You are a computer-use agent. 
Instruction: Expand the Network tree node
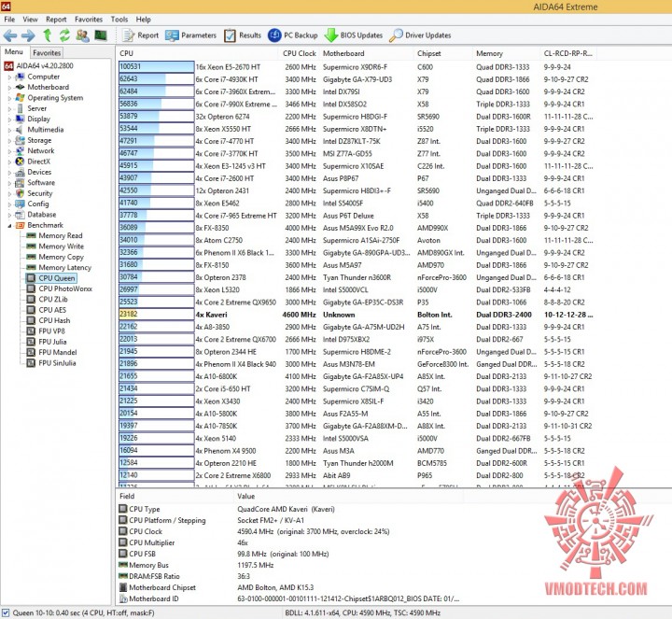click(x=9, y=151)
